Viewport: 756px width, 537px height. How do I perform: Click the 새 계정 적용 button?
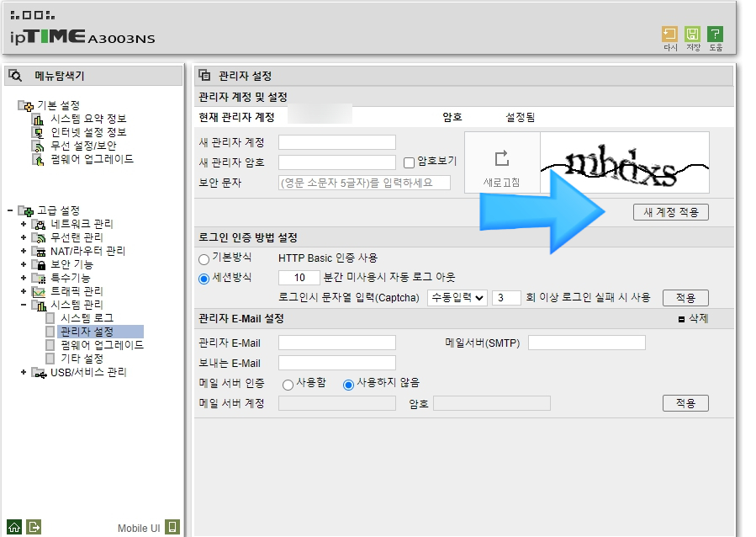671,212
